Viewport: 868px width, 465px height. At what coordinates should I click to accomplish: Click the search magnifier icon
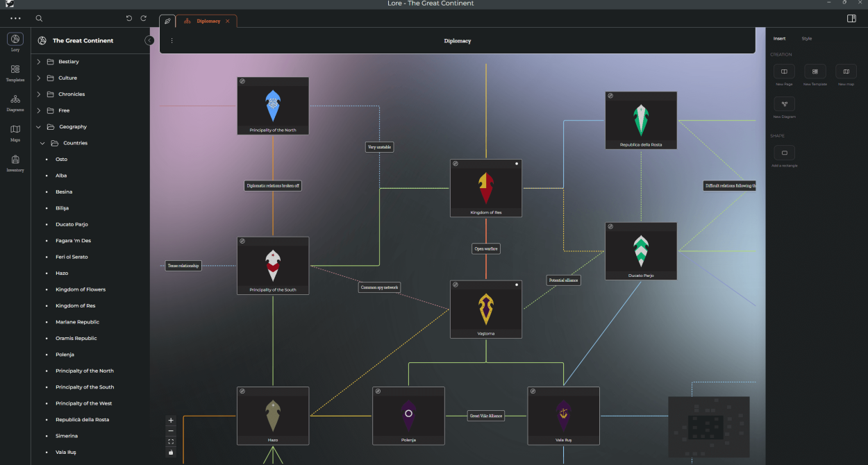click(39, 19)
